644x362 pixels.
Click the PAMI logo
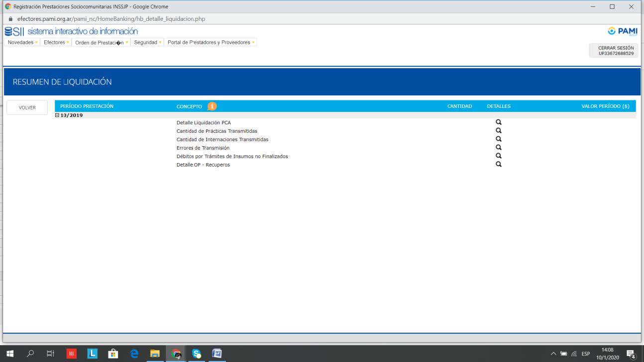click(x=622, y=31)
